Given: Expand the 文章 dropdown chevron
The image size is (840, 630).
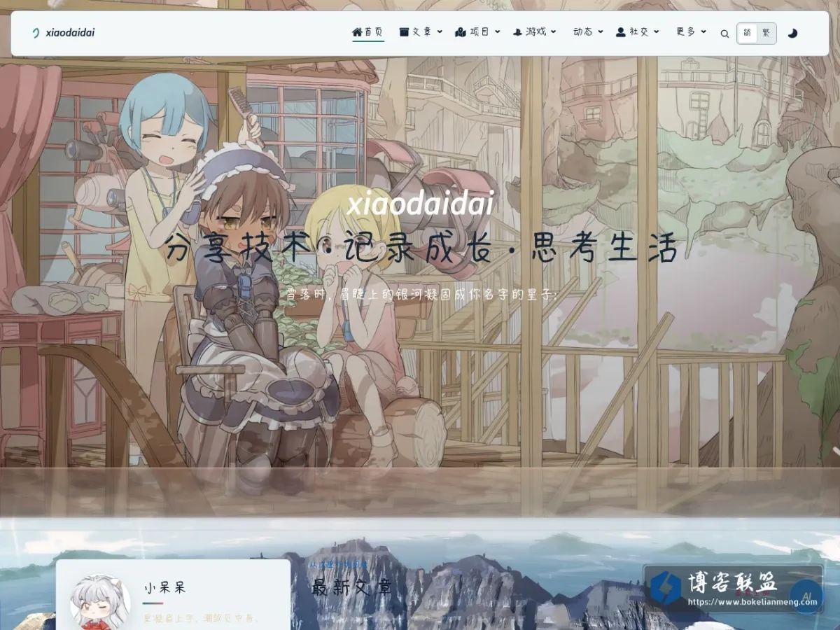Looking at the screenshot, I should click(x=440, y=32).
